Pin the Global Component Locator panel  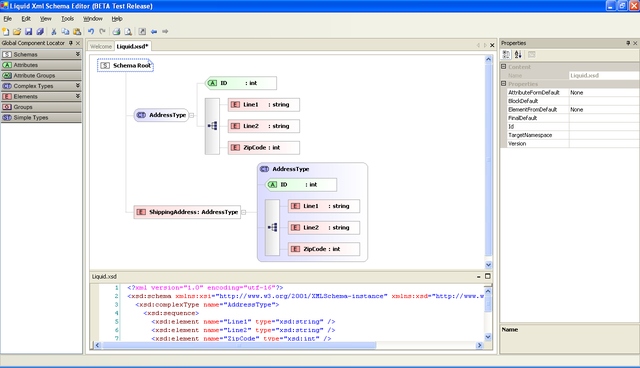point(71,43)
